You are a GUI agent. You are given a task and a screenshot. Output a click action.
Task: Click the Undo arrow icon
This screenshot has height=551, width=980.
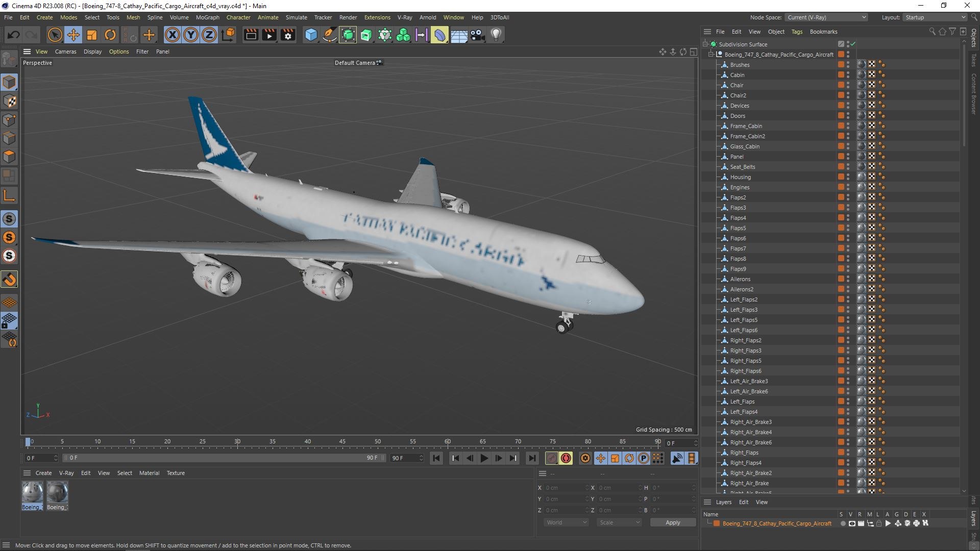tap(14, 35)
